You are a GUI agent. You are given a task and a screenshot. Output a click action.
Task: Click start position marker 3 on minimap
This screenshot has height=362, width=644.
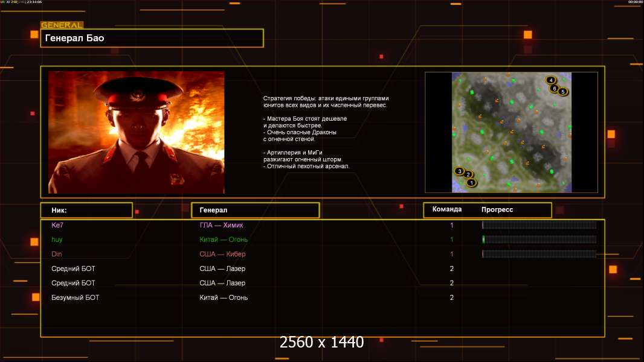pyautogui.click(x=460, y=171)
